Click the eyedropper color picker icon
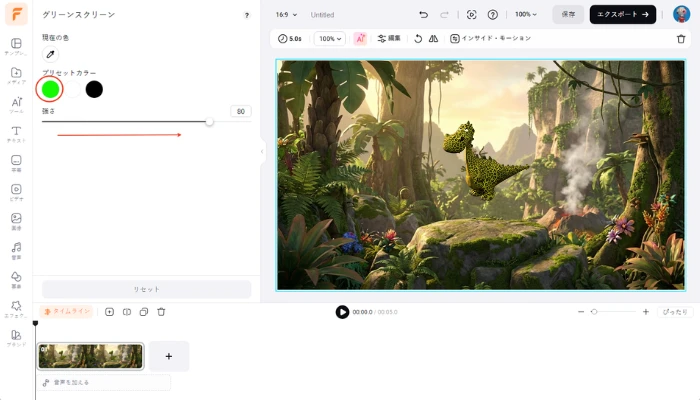The image size is (700, 400). [x=51, y=54]
